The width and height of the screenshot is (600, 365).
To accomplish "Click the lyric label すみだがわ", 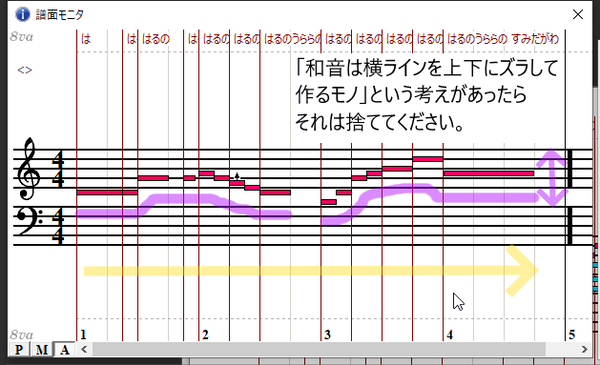I will point(535,39).
